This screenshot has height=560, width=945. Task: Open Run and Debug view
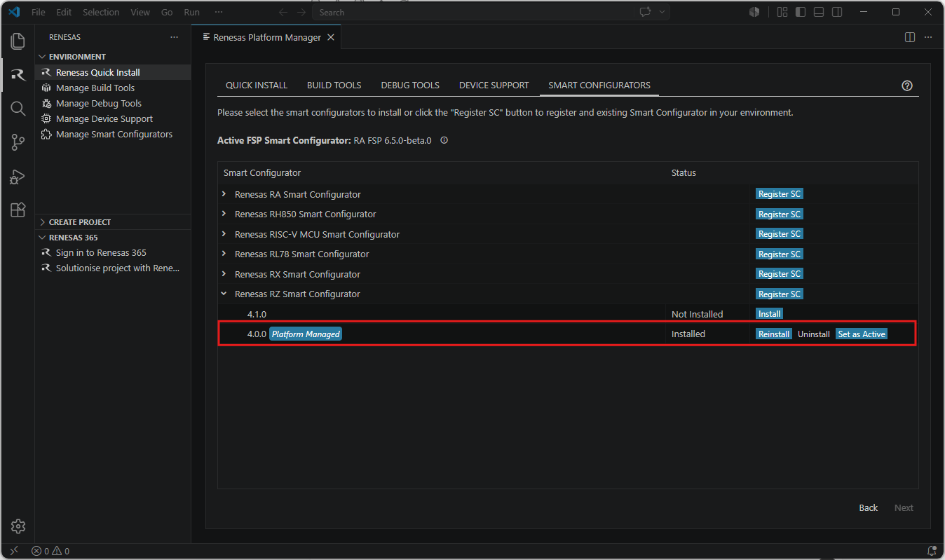(18, 176)
